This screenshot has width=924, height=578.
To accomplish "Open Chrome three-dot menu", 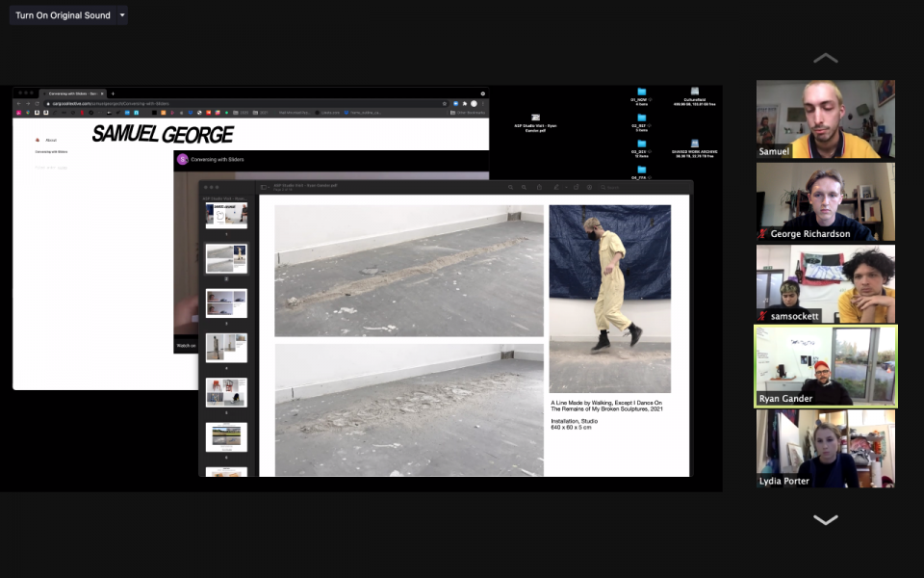I will (x=482, y=104).
